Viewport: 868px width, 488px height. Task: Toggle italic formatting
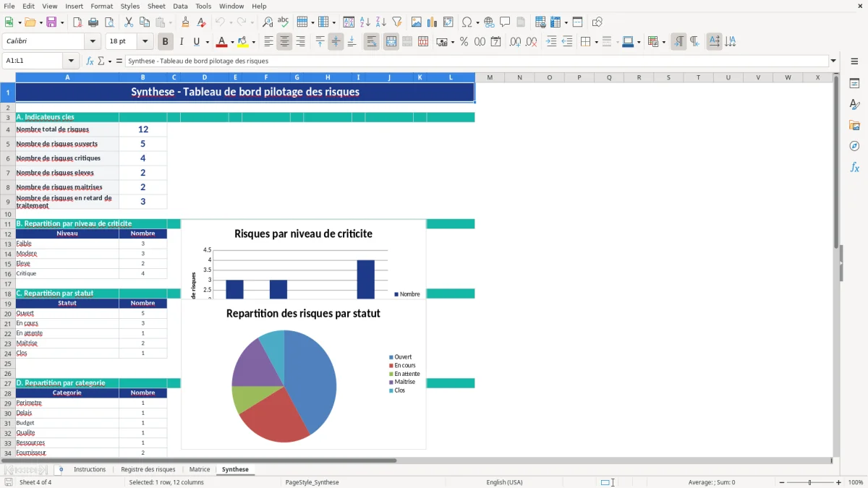(181, 42)
